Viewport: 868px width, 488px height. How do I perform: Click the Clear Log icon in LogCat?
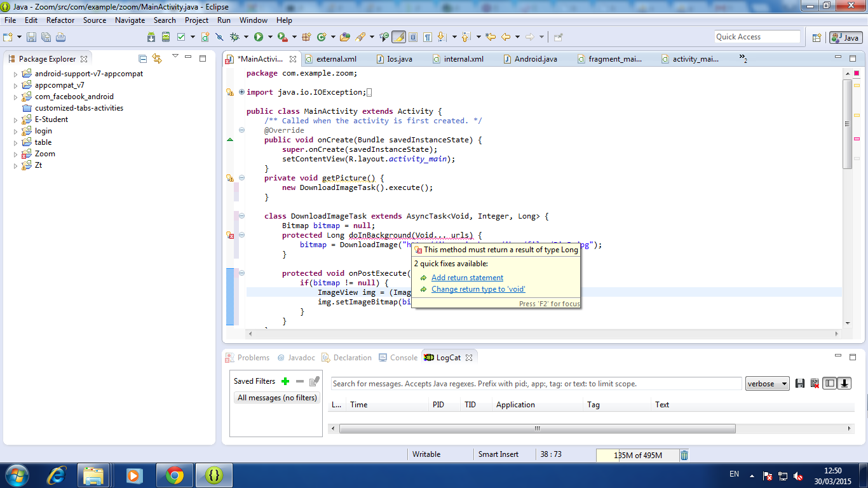click(815, 383)
